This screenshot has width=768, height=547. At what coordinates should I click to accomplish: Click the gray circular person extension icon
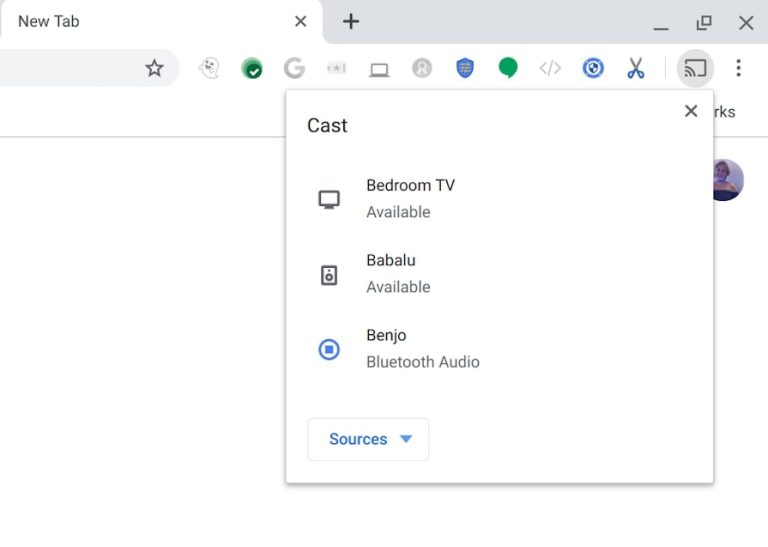point(422,68)
